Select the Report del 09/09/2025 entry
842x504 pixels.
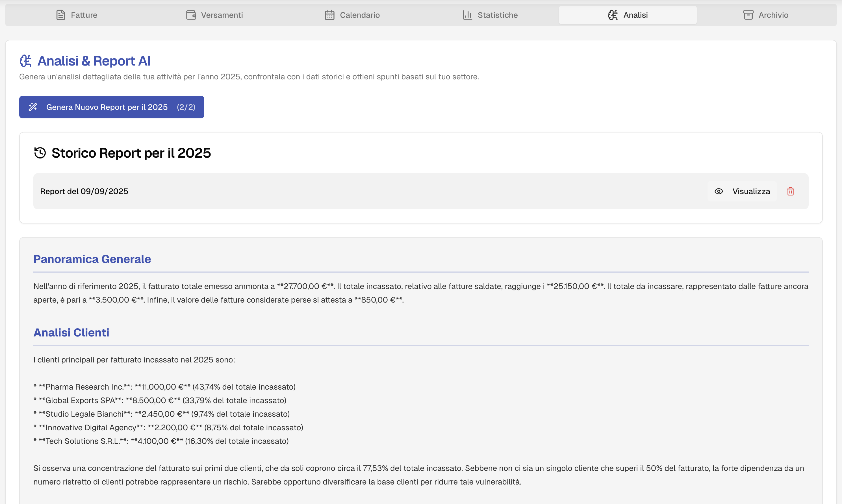point(84,191)
